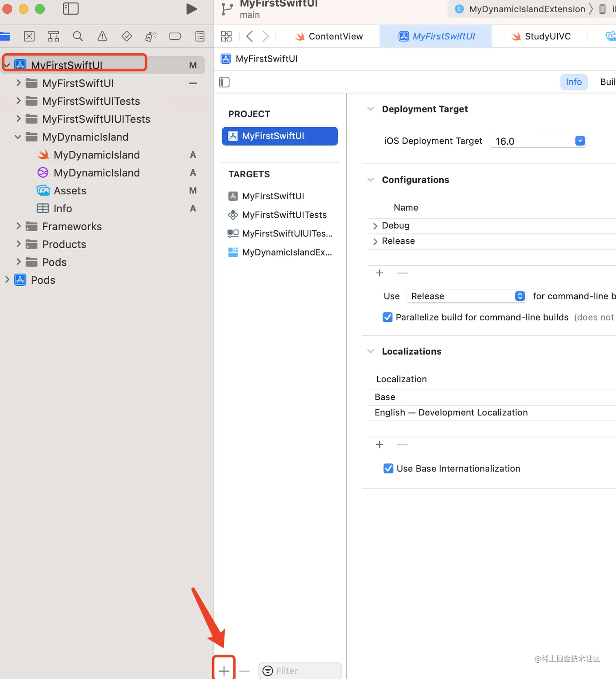616x679 pixels.
Task: Open the find navigator magnifier
Action: pyautogui.click(x=78, y=36)
